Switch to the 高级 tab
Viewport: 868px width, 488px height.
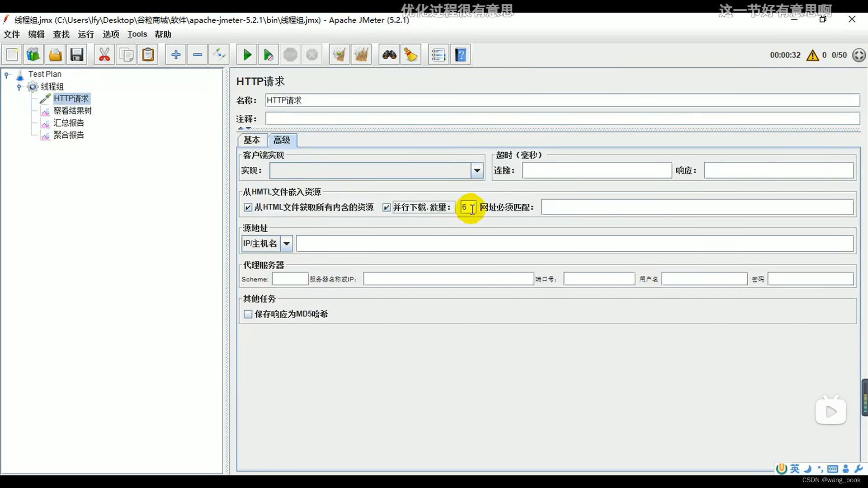click(282, 140)
